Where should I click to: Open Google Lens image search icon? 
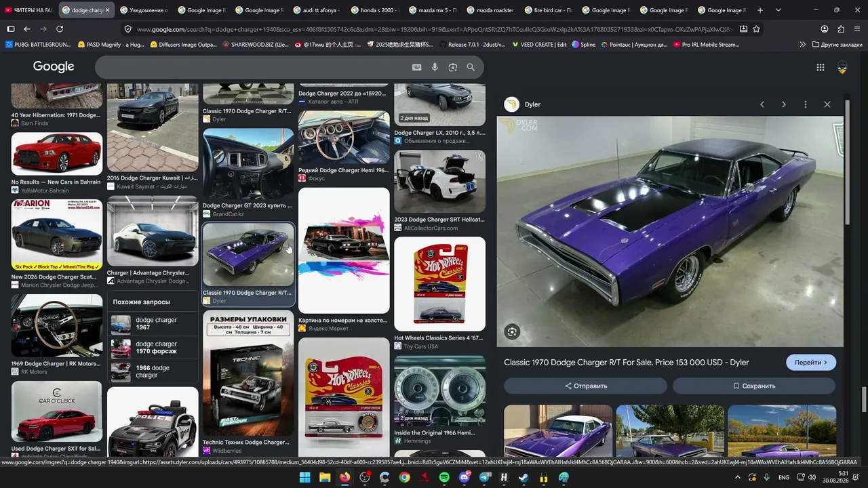pos(453,67)
